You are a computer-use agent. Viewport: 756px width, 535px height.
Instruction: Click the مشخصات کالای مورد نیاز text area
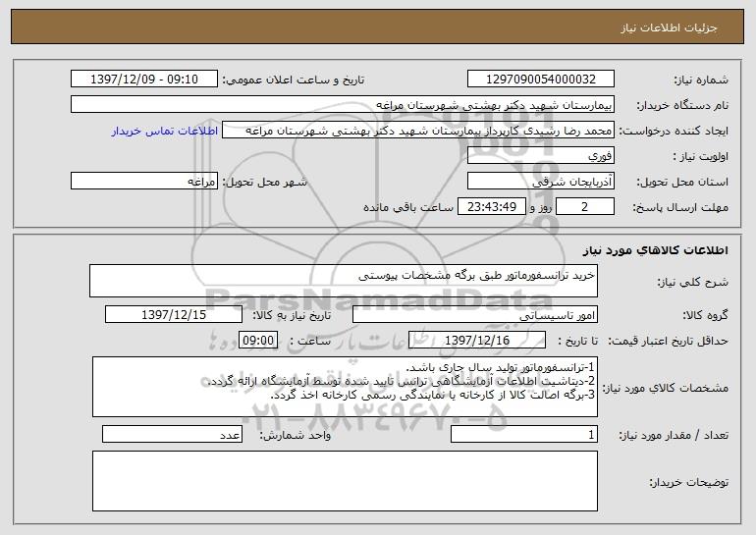pyautogui.click(x=345, y=387)
